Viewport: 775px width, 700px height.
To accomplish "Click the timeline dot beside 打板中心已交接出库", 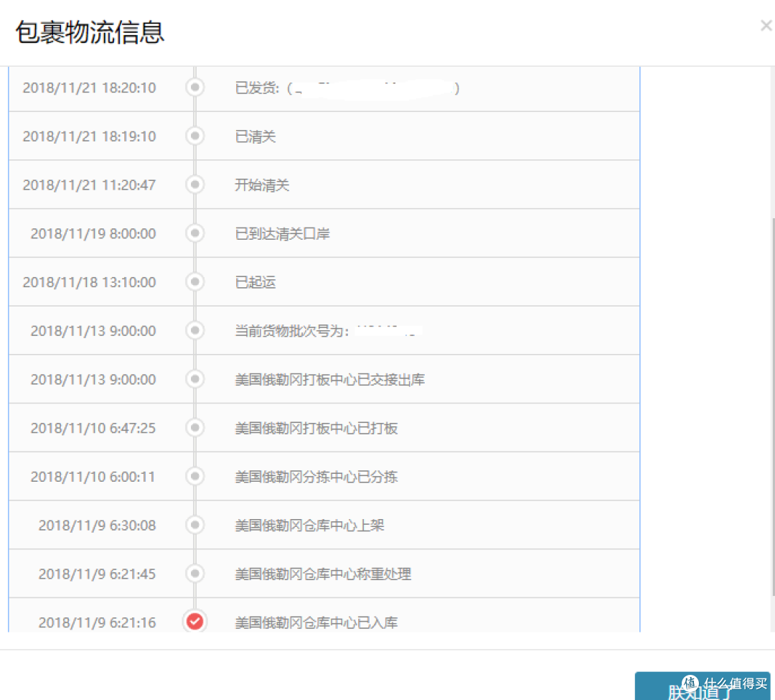I will click(x=194, y=379).
